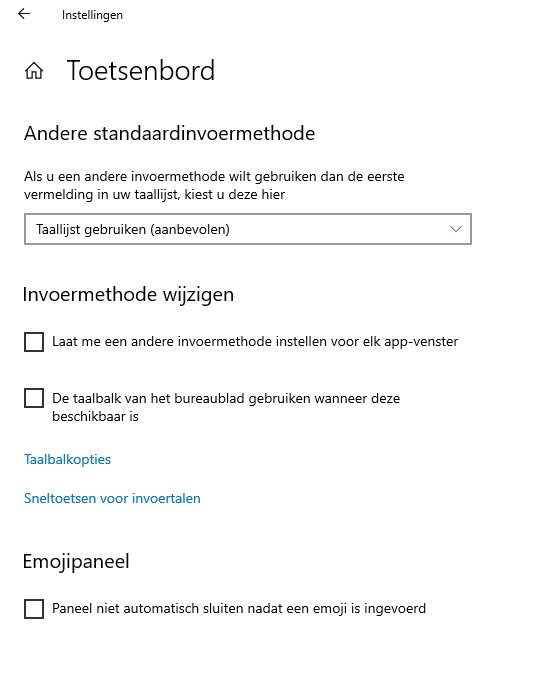Screen dimensions: 557x699
Task: Tick the Paneel niet automatisch sluiten checkbox
Action: [x=34, y=609]
